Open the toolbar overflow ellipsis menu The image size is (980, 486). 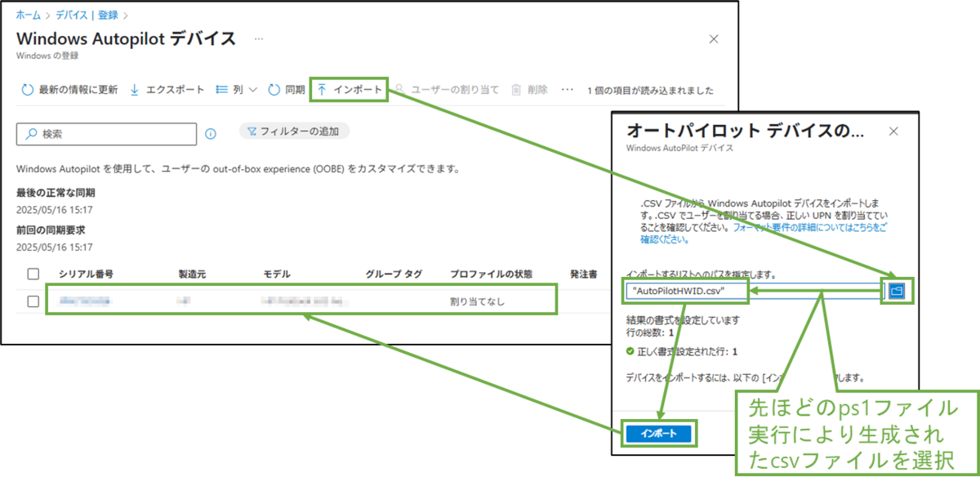tap(568, 90)
